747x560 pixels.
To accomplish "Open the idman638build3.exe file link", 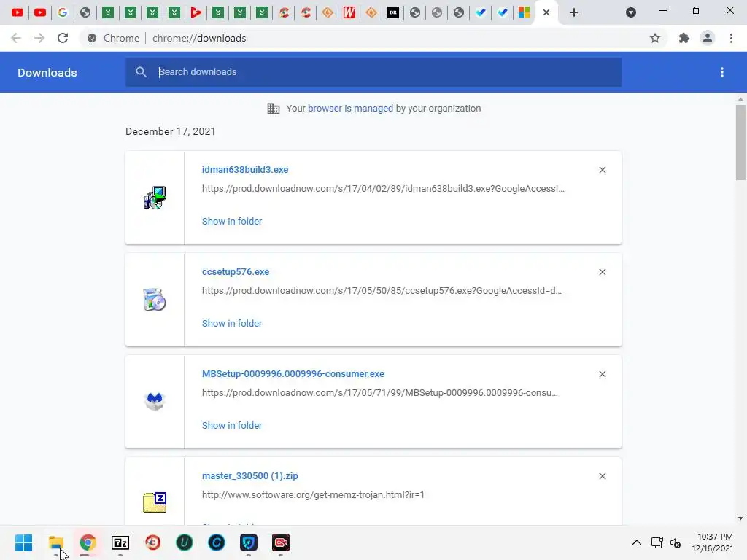I will point(245,169).
